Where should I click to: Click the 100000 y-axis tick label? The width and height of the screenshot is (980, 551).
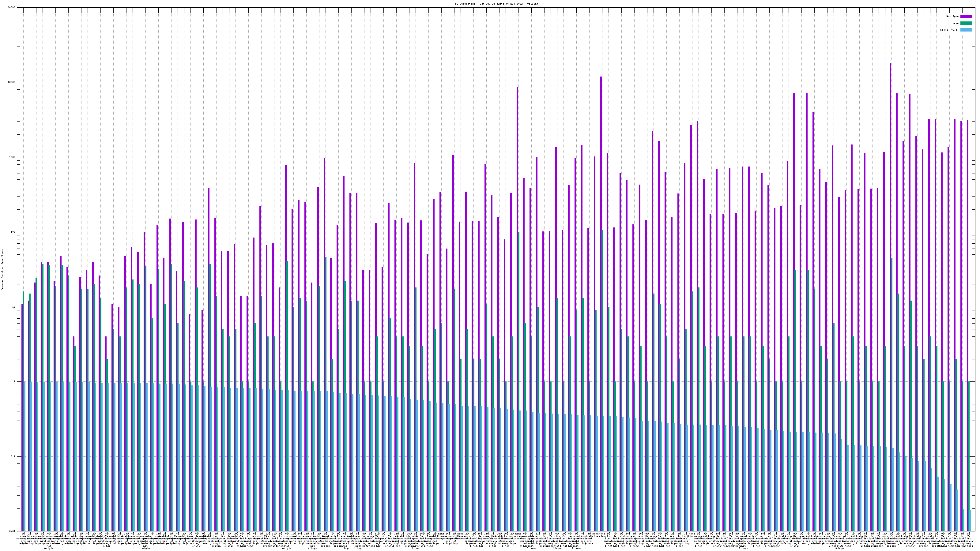click(x=11, y=8)
